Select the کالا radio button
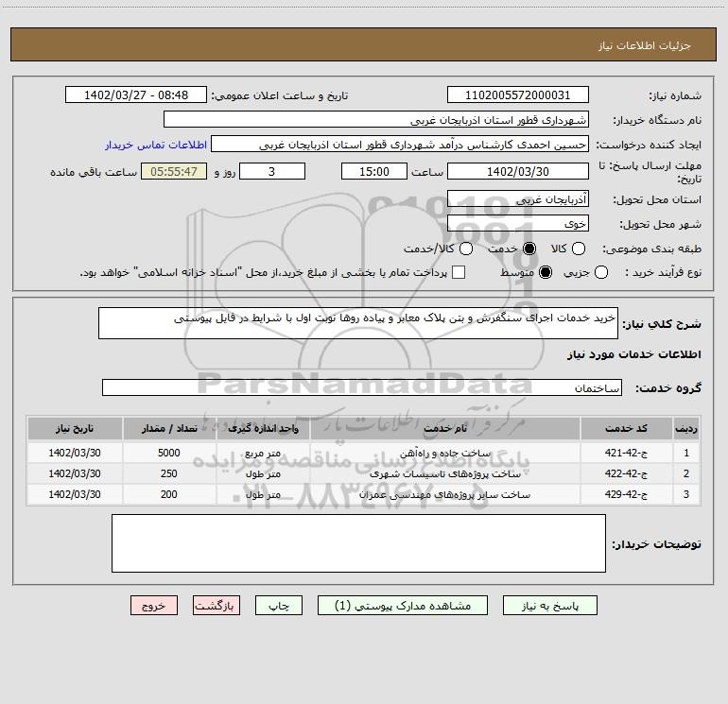Image resolution: width=728 pixels, height=704 pixels. (578, 249)
